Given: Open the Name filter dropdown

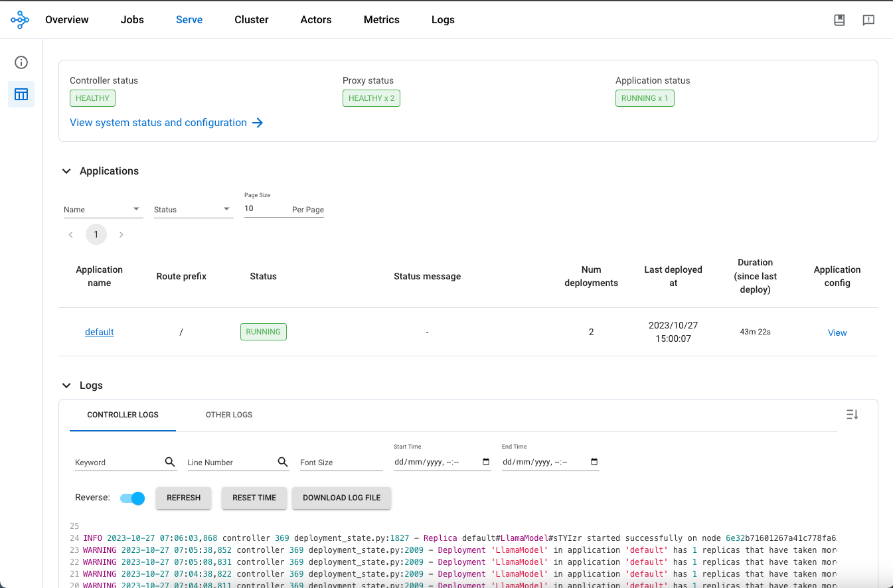Looking at the screenshot, I should click(103, 209).
